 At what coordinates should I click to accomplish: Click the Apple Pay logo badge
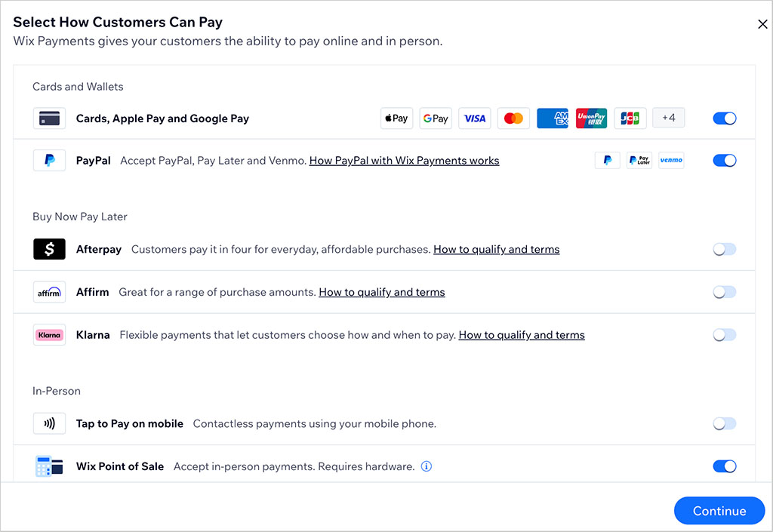[397, 118]
